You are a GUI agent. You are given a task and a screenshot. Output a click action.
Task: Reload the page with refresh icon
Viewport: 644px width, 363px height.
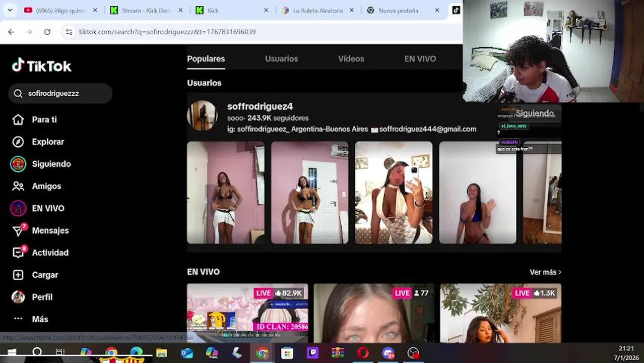[47, 31]
